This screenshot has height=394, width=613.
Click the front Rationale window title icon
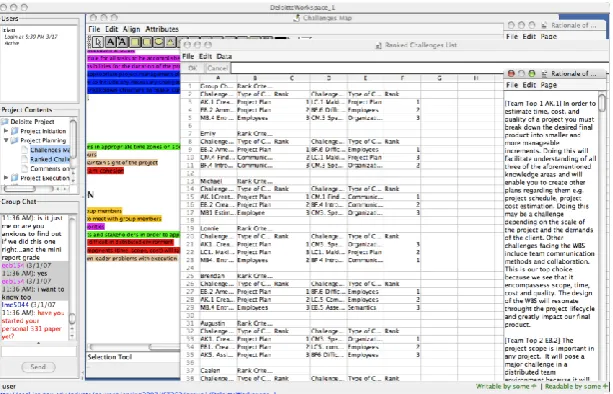[544, 73]
